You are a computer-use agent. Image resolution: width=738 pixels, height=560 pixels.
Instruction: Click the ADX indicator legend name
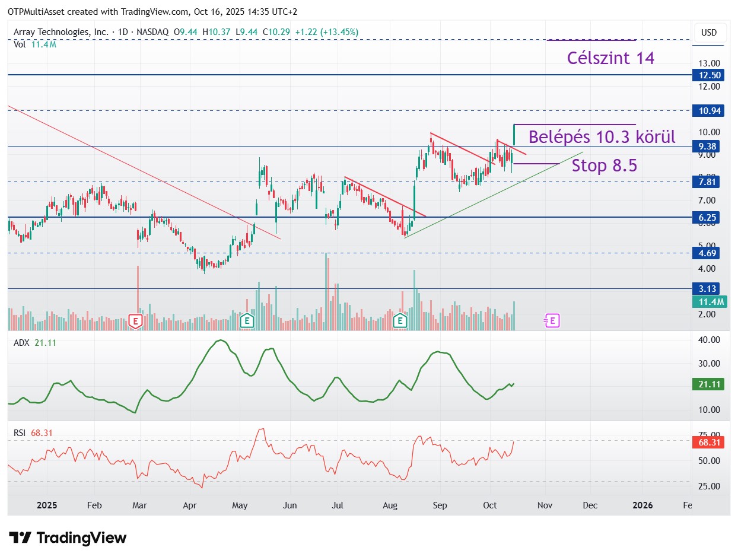[x=21, y=342]
